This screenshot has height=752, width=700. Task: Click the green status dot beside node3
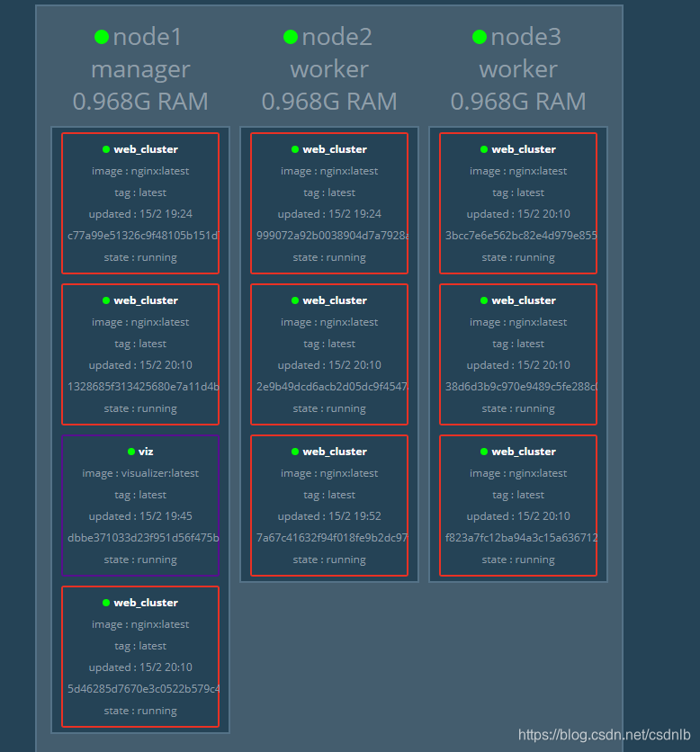pos(480,37)
